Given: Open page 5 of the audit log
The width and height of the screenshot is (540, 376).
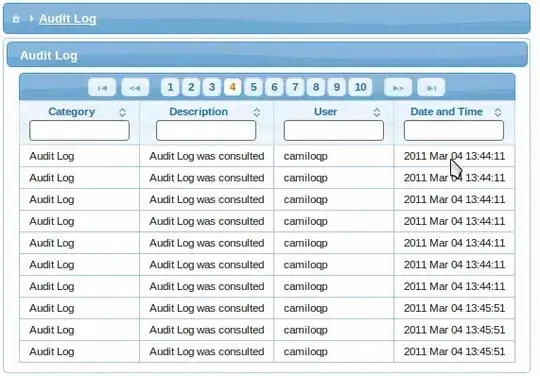Looking at the screenshot, I should point(253,87).
